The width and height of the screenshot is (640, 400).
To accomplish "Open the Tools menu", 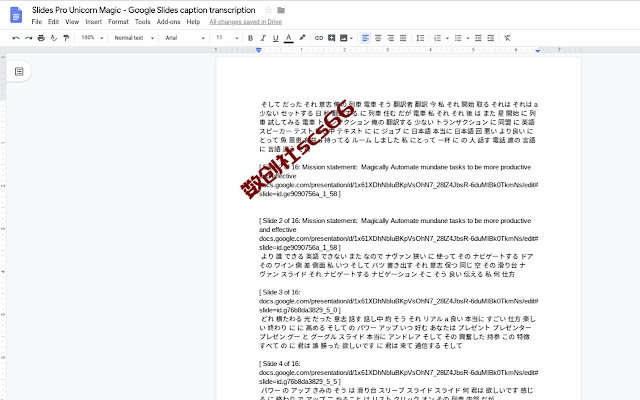I will [142, 22].
